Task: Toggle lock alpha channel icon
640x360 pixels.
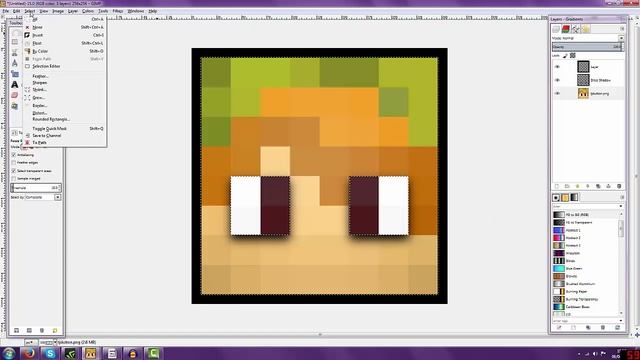Action: click(x=573, y=56)
